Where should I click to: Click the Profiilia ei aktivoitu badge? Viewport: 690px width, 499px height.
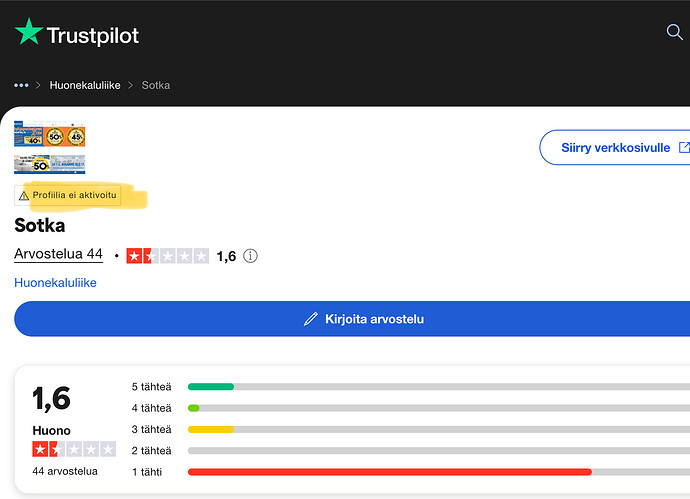point(68,195)
